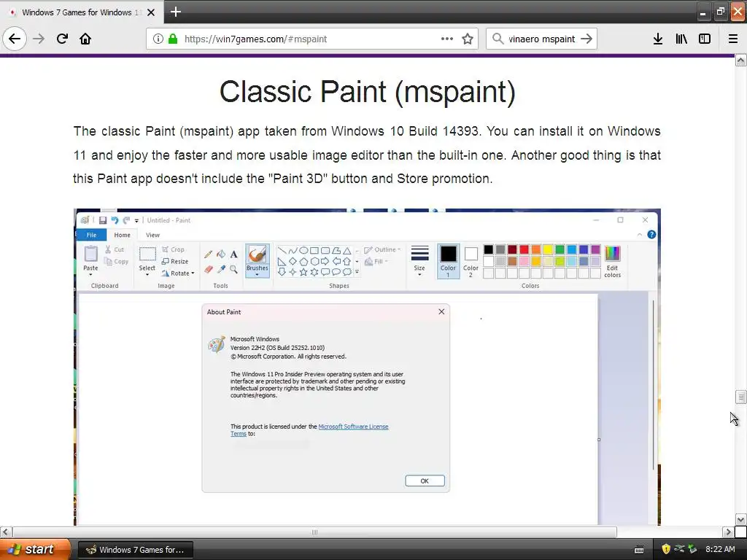Click Crop in Paint's Image group
This screenshot has height=560, width=747.
[x=173, y=249]
